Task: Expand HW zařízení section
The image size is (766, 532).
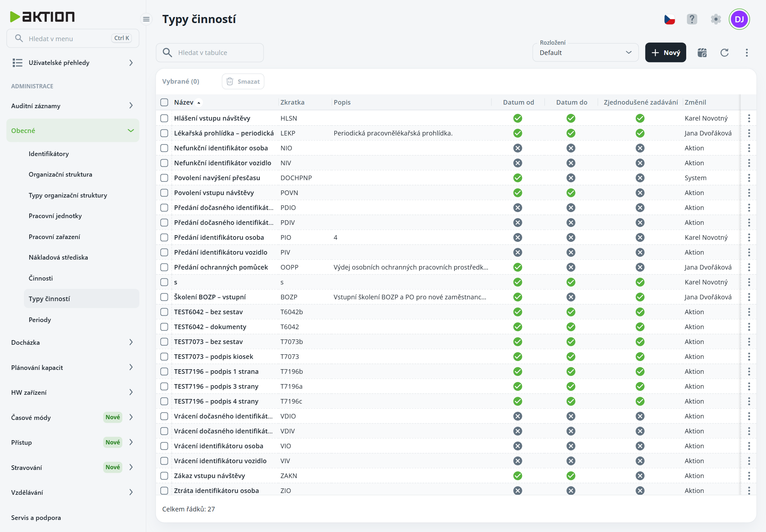Action: (73, 392)
